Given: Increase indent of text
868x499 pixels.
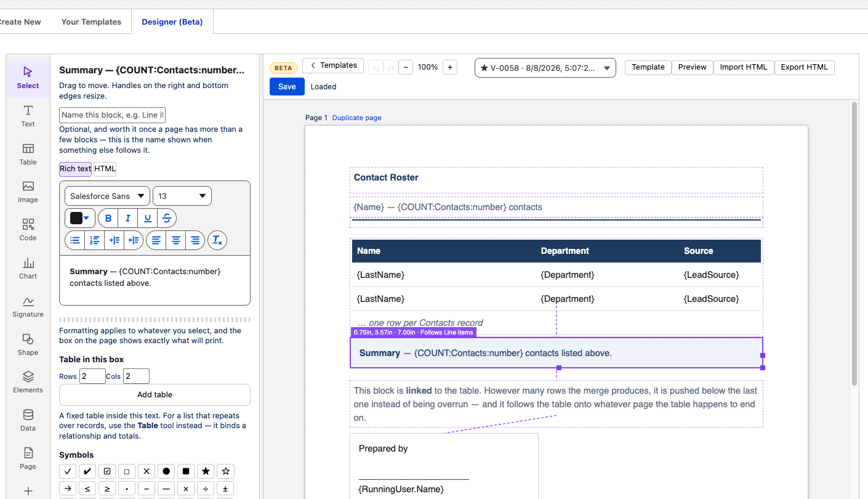Looking at the screenshot, I should (x=114, y=240).
